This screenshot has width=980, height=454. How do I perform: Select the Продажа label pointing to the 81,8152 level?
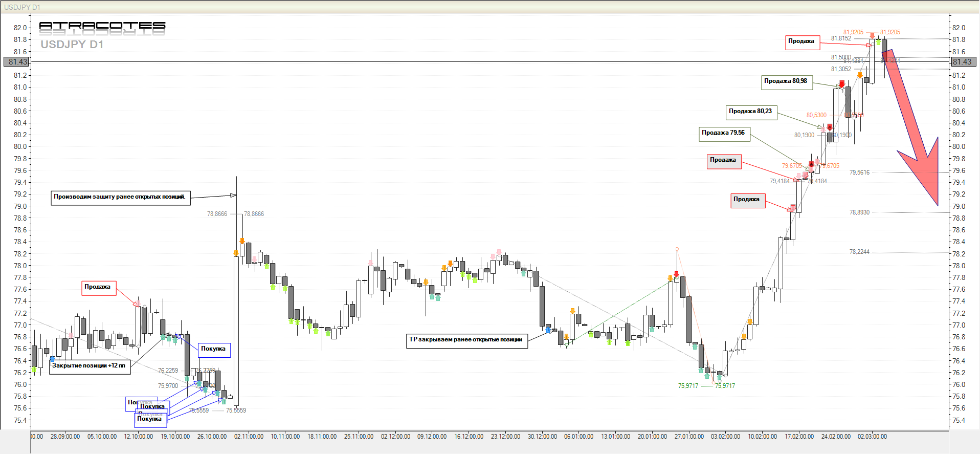[802, 41]
